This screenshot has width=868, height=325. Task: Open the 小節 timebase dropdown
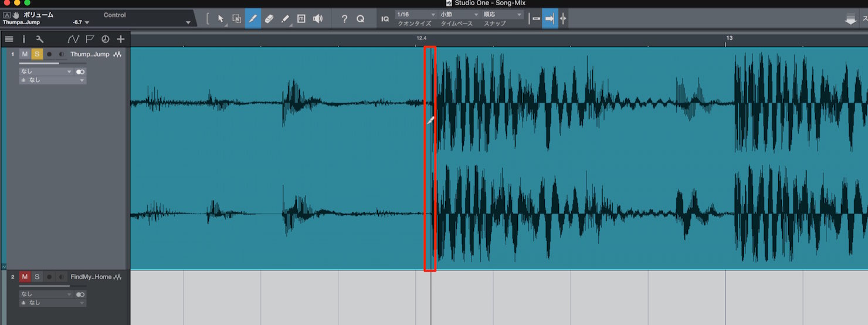(x=460, y=14)
